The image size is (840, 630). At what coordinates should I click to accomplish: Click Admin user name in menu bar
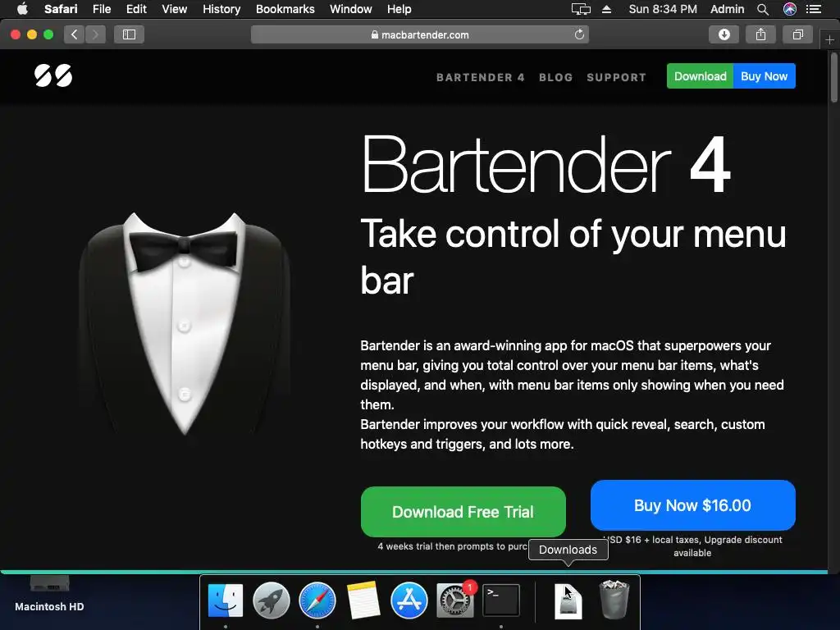pos(727,9)
